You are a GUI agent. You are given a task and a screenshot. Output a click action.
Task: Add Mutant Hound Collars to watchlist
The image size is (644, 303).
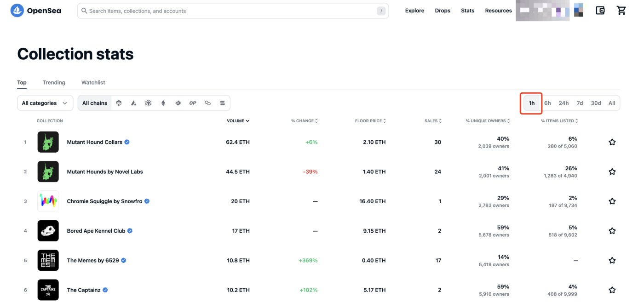[x=612, y=142]
